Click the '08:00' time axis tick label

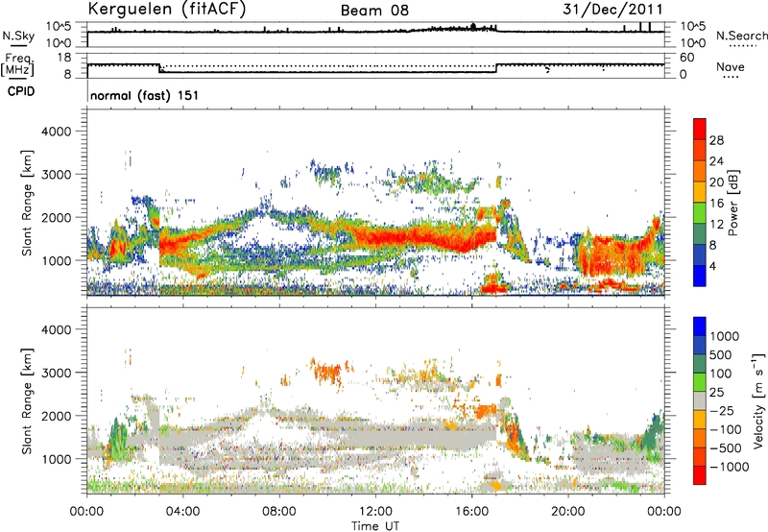pos(279,512)
